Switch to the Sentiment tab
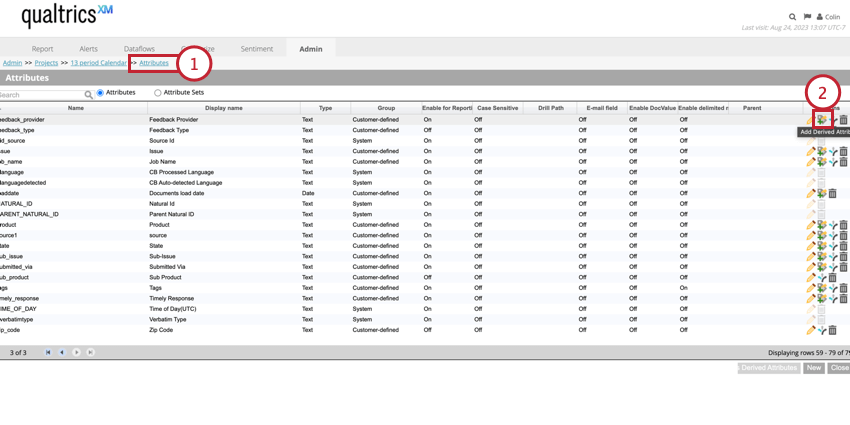Image resolution: width=850 pixels, height=425 pixels. click(x=256, y=48)
